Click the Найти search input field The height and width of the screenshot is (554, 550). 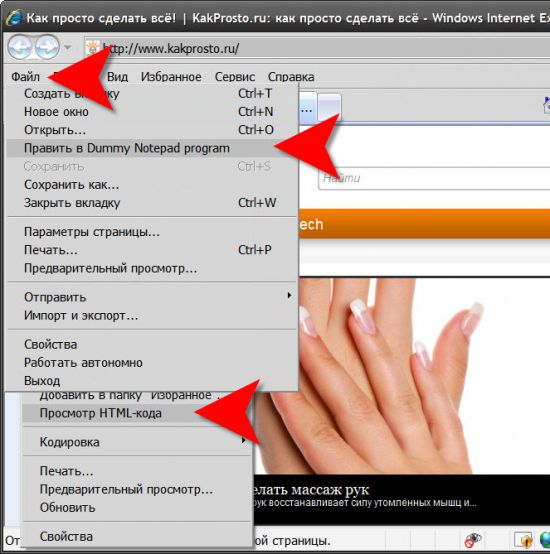434,178
